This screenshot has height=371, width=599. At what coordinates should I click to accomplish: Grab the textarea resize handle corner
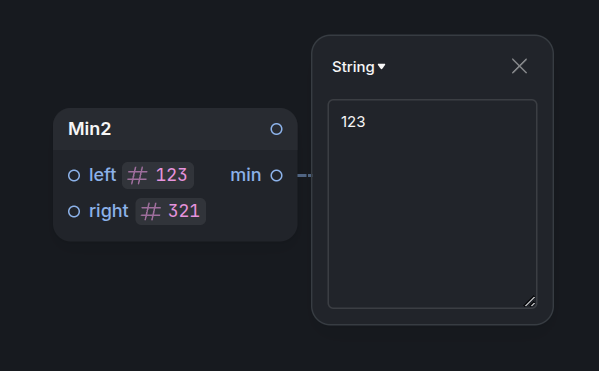coord(530,301)
